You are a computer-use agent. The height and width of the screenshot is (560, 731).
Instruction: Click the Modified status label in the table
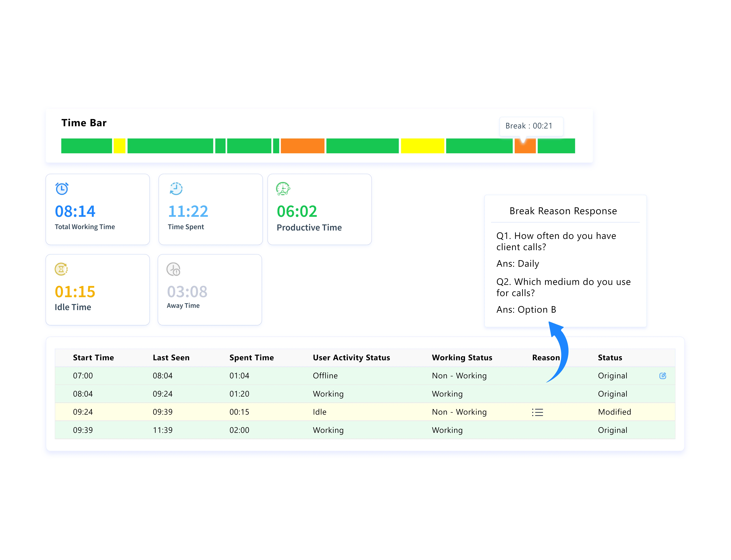click(615, 412)
